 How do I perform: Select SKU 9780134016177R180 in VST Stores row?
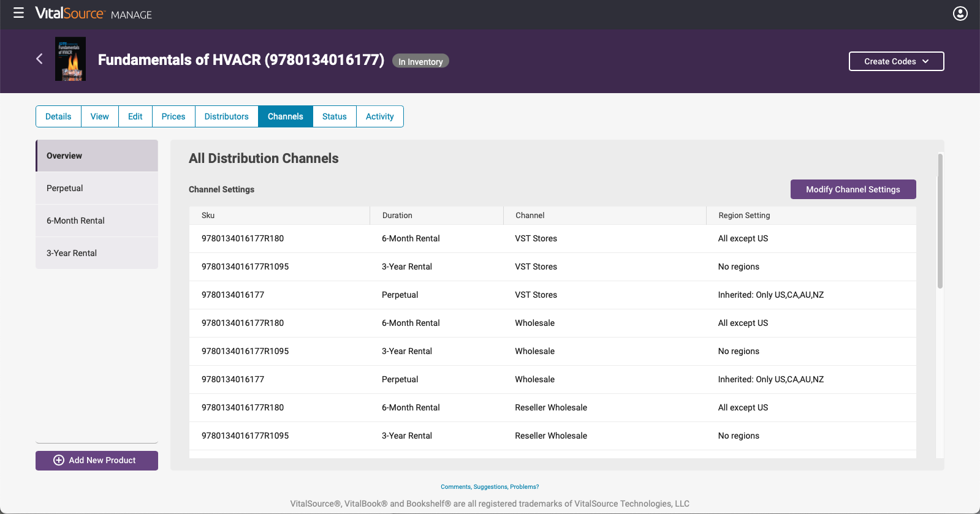click(243, 238)
